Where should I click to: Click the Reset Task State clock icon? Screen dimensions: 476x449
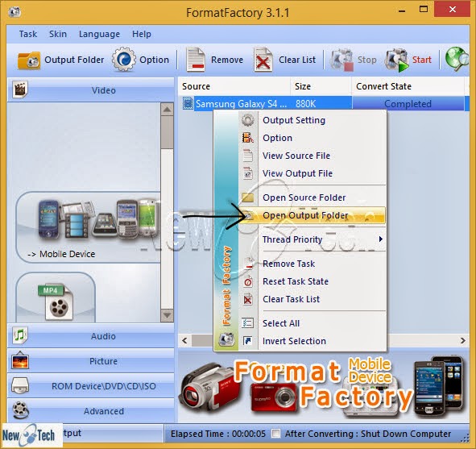click(x=248, y=281)
